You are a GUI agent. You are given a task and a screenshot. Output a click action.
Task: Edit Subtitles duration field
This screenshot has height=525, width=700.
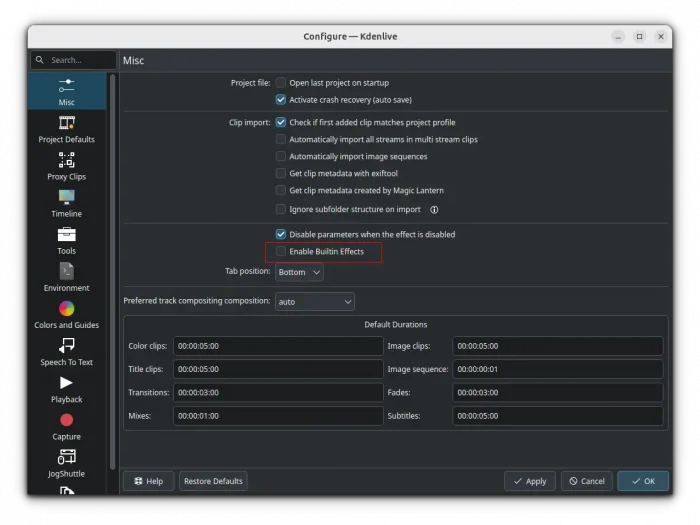tap(558, 416)
